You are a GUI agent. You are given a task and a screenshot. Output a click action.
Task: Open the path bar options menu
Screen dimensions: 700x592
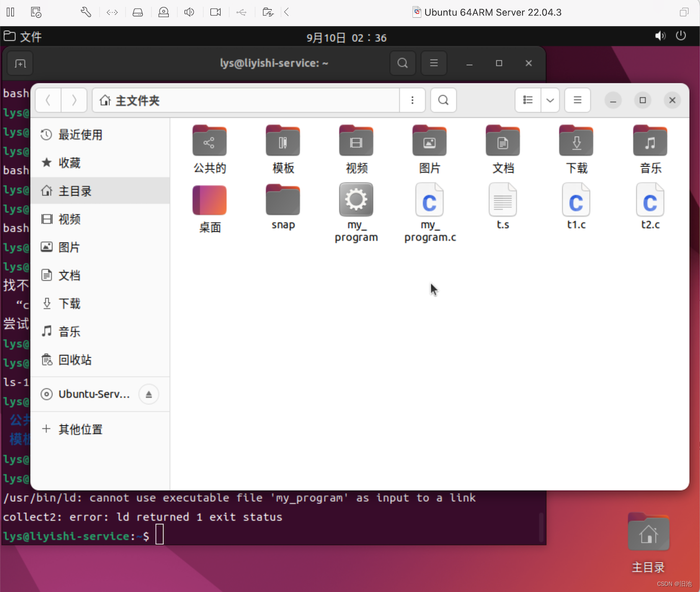(413, 100)
